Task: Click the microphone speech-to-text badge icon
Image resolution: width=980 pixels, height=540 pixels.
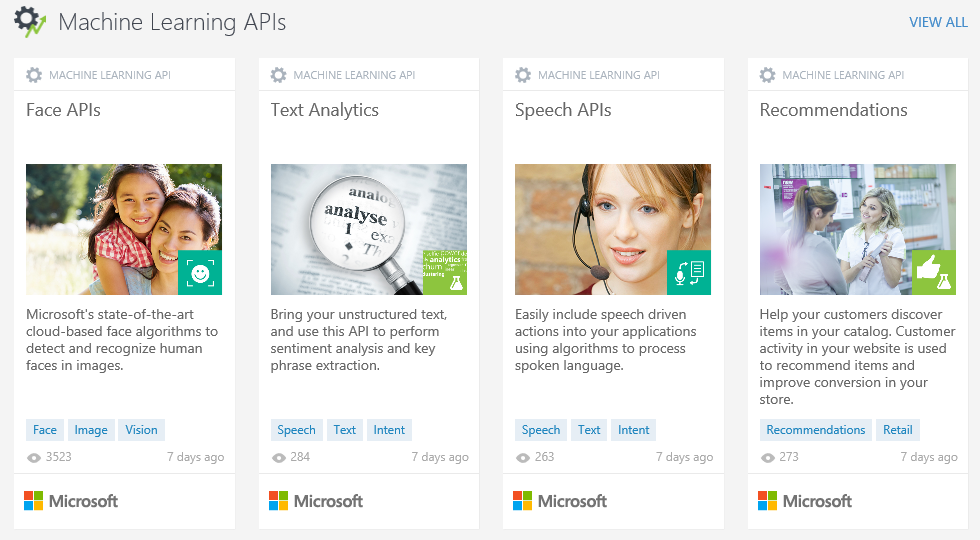Action: coord(689,272)
